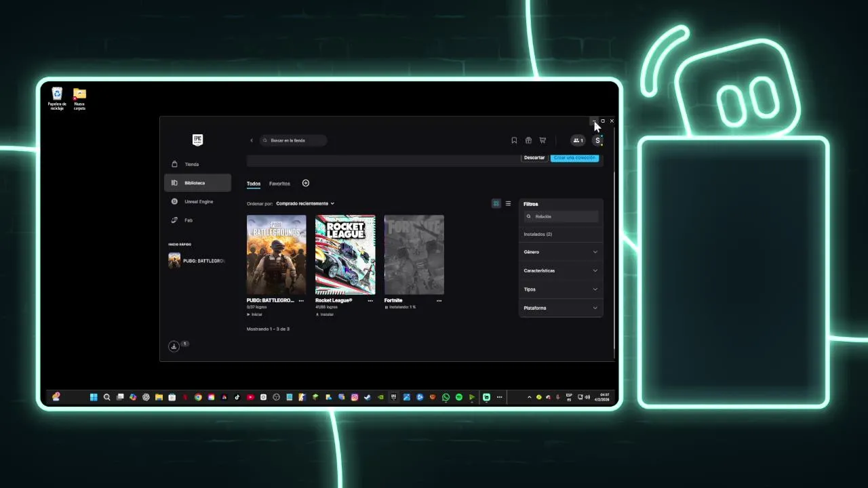Open Nueva carpeta on desktop
Screen dimensions: 868x488
79,98
